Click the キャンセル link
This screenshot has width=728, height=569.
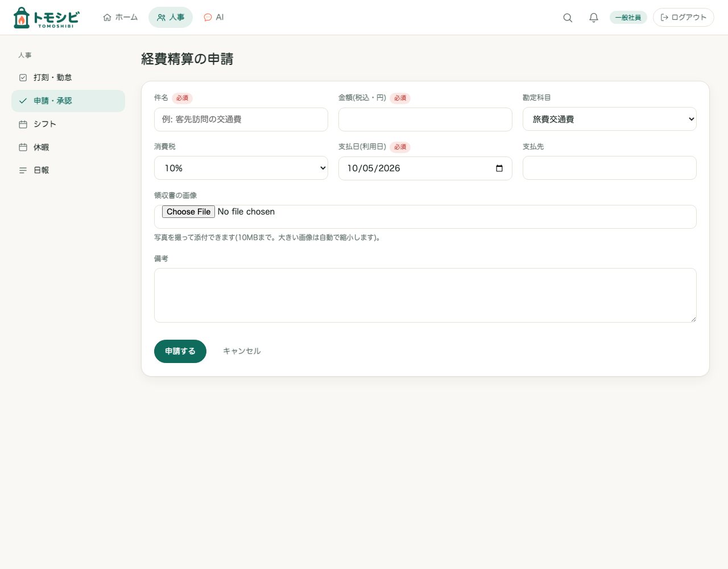(242, 351)
